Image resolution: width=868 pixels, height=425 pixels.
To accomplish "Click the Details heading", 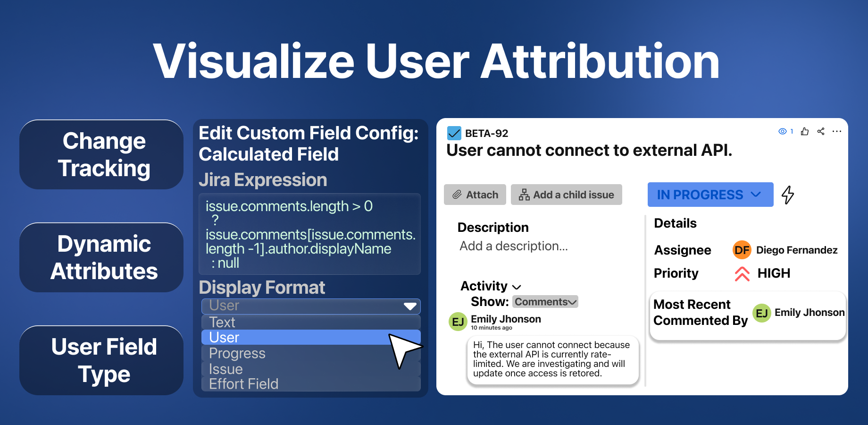I will pyautogui.click(x=675, y=223).
